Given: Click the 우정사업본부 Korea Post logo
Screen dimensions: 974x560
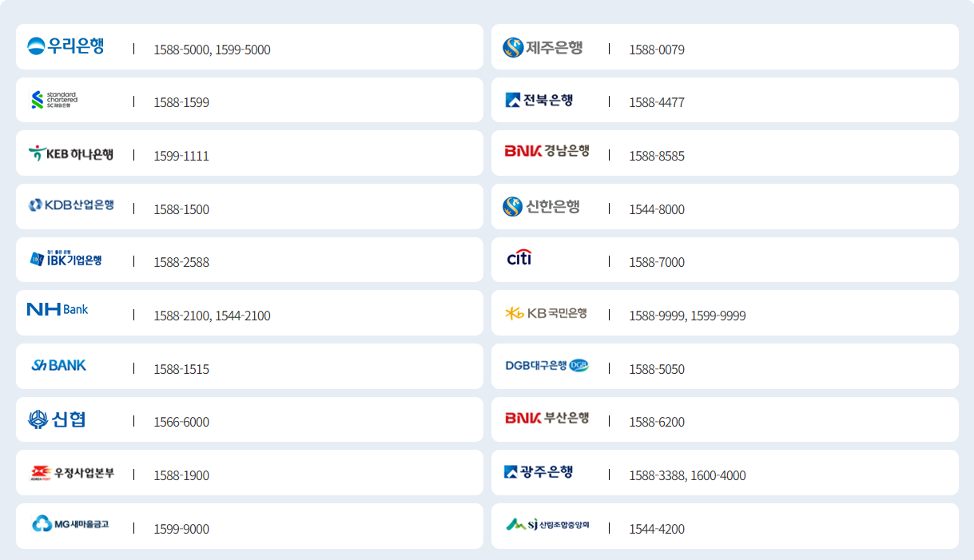Looking at the screenshot, I should 72,473.
